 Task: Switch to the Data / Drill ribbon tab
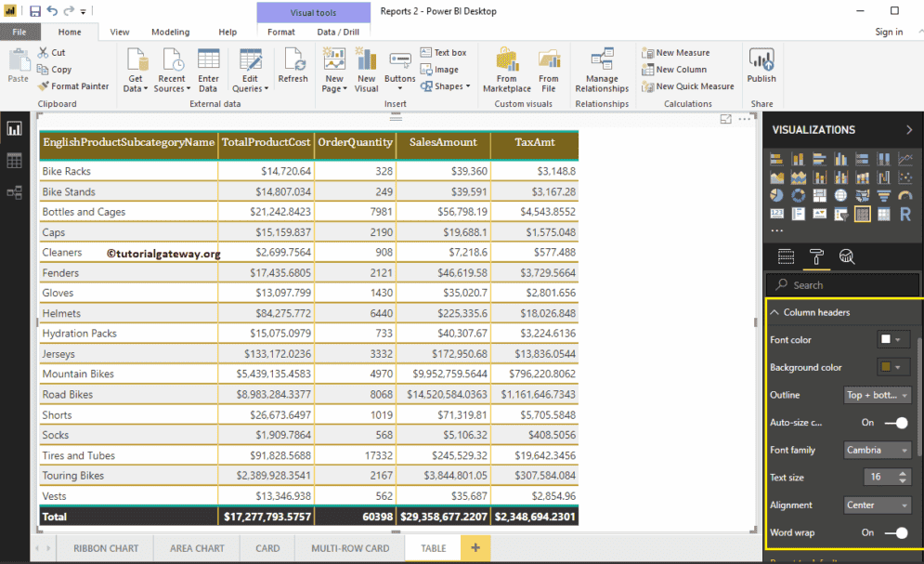point(341,30)
